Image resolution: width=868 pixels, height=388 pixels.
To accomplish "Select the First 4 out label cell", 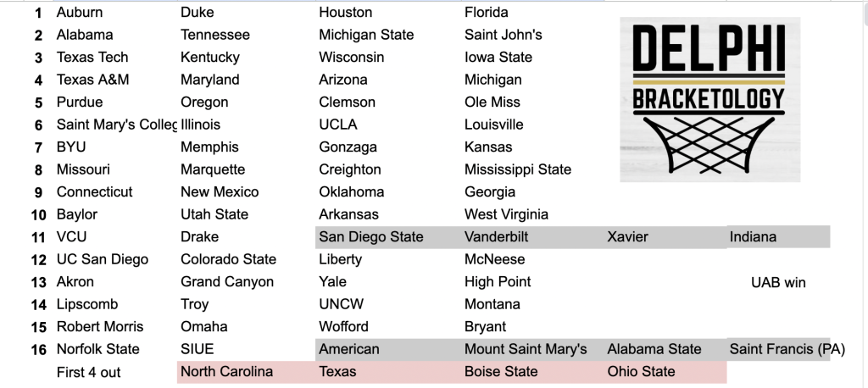I will pyautogui.click(x=88, y=373).
